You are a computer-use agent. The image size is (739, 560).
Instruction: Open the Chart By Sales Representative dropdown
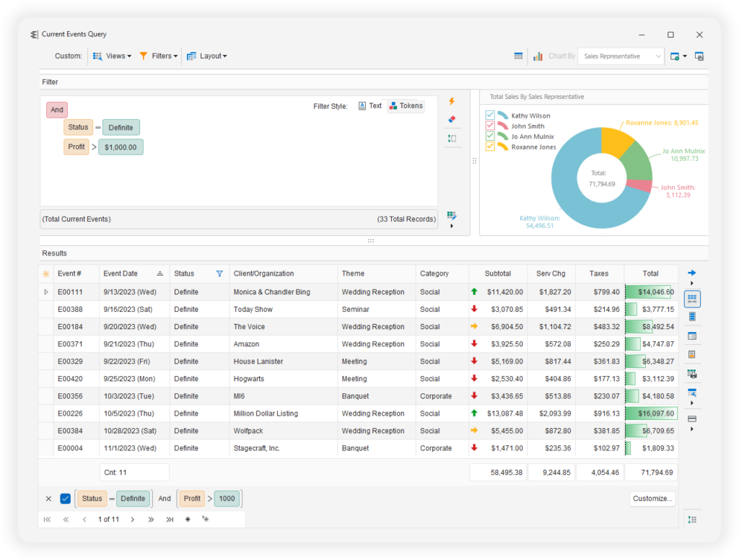click(621, 56)
